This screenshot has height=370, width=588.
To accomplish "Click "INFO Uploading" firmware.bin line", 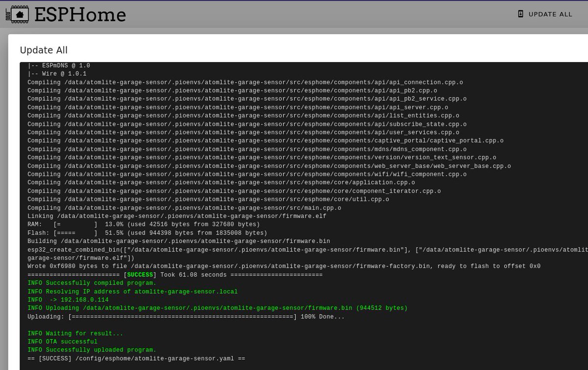I will click(x=218, y=308).
